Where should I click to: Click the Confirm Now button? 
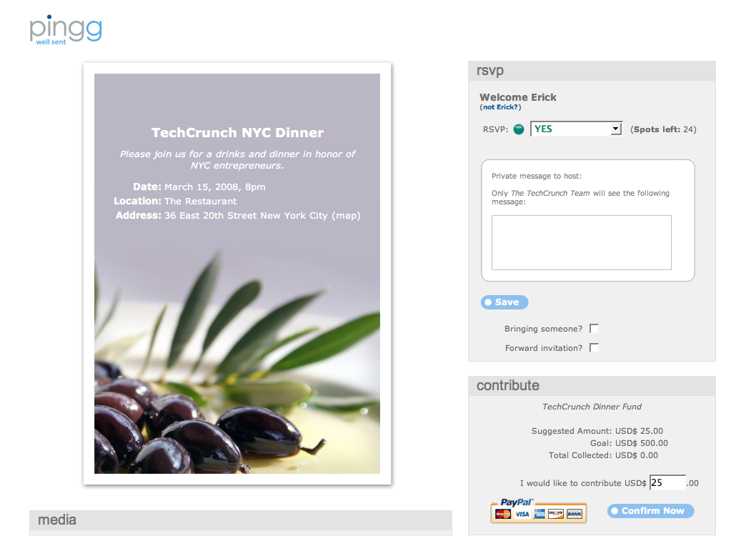[650, 511]
